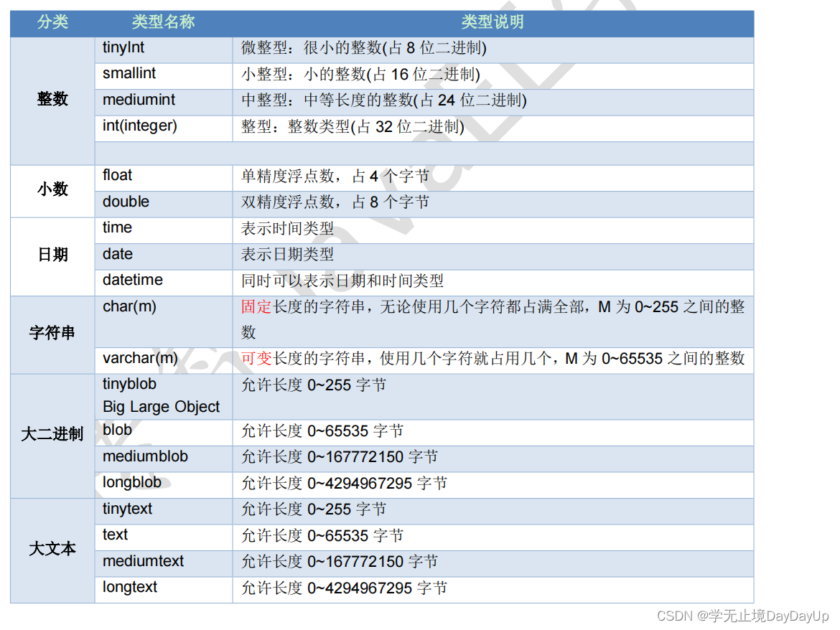
Task: Select the 双精度浮点数 description cell
Action: pyautogui.click(x=493, y=204)
